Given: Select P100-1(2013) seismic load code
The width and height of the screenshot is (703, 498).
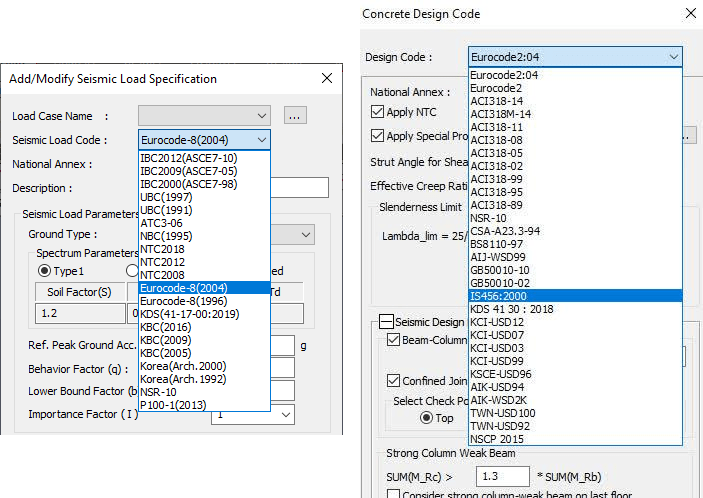Looking at the screenshot, I should coord(174,404).
